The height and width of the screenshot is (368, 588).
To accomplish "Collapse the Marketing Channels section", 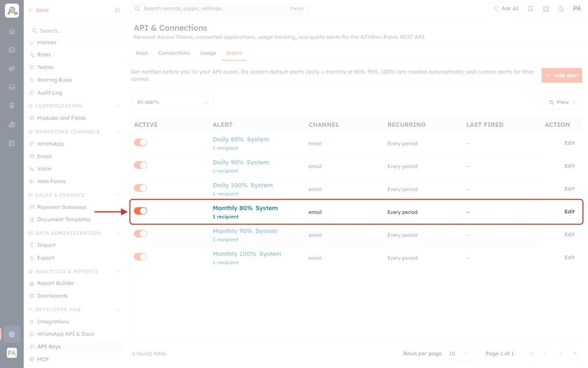I will click(x=118, y=132).
